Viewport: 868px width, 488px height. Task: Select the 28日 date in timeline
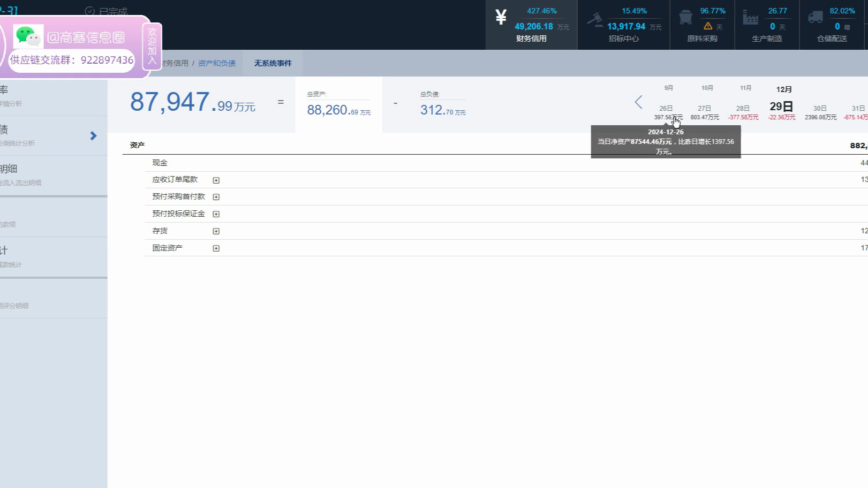coord(743,108)
